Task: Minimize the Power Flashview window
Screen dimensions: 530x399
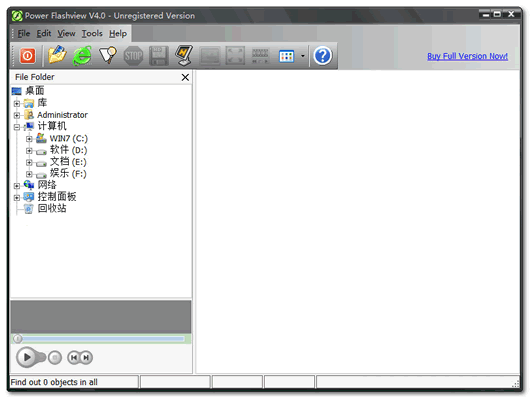Action: [486, 15]
